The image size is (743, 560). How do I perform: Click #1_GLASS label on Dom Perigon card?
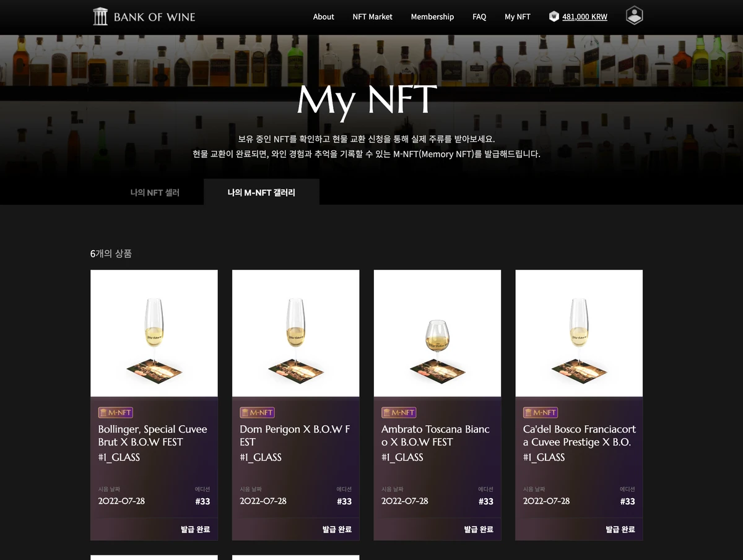261,457
